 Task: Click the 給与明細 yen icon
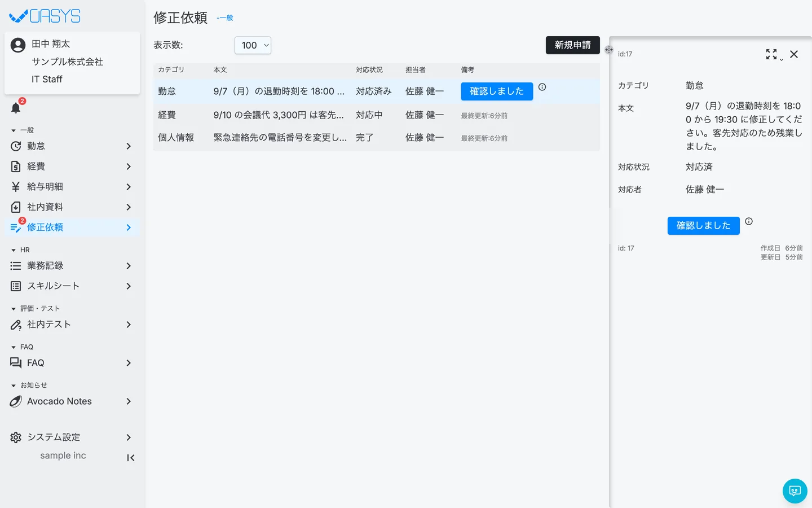coord(16,187)
